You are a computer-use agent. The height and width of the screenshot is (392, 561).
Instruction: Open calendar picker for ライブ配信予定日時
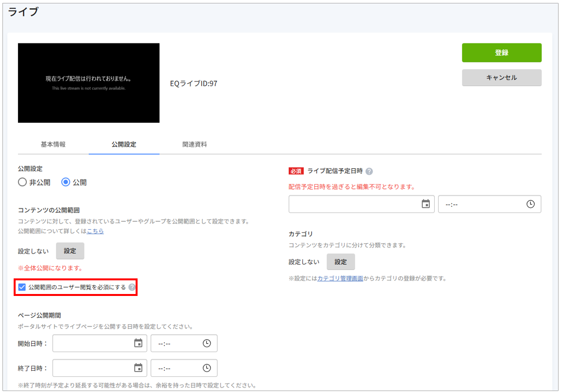pyautogui.click(x=425, y=204)
